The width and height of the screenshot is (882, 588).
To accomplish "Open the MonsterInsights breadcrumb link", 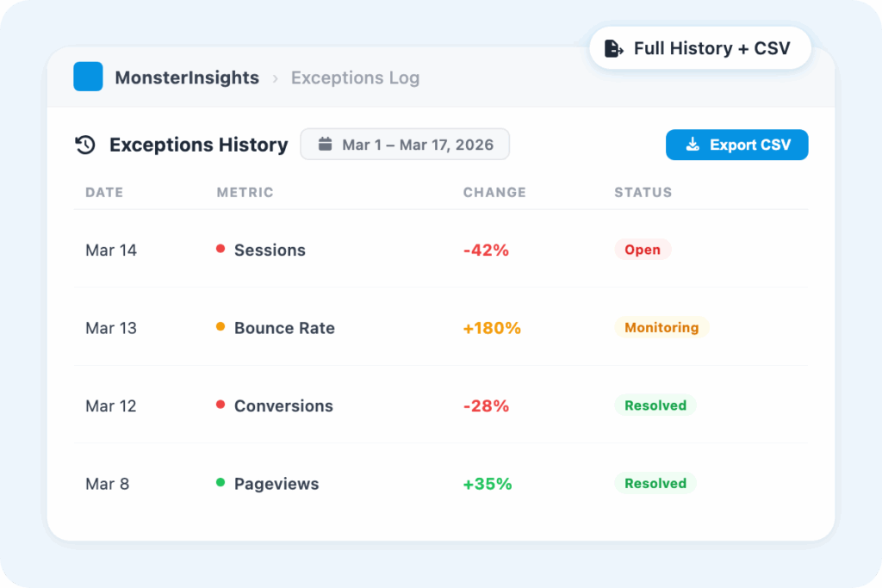I will 187,77.
